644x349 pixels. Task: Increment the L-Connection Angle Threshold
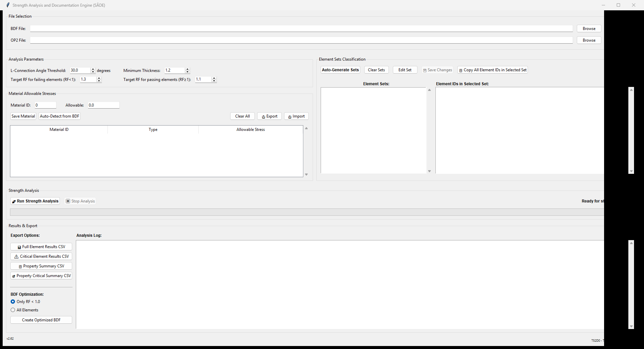(x=93, y=69)
